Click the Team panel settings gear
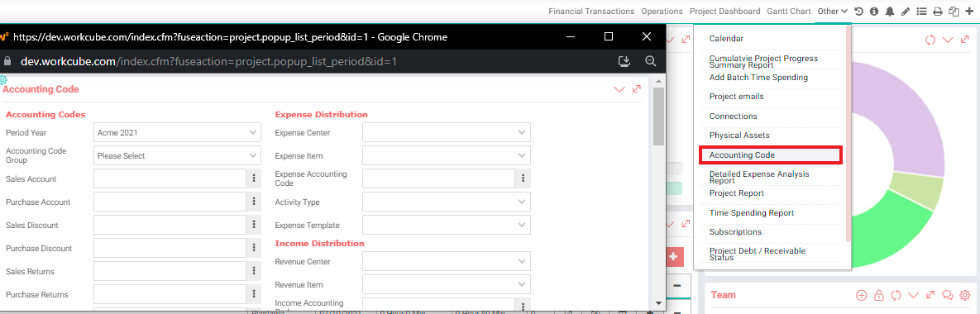980x314 pixels. pyautogui.click(x=965, y=295)
